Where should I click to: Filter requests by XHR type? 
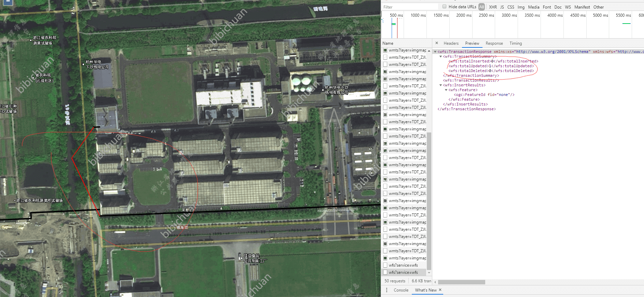point(493,7)
